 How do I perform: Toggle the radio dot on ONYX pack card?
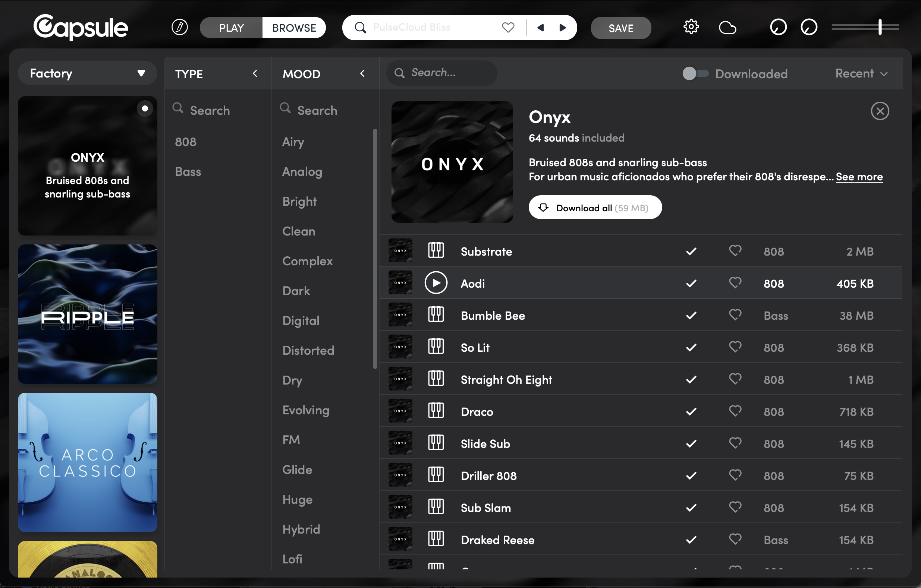tap(145, 108)
